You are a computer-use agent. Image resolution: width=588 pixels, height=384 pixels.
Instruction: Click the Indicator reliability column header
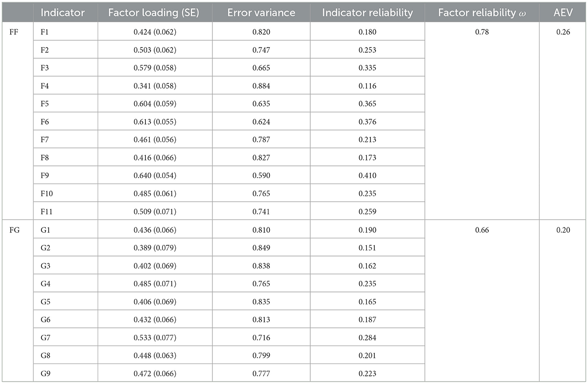pos(367,13)
